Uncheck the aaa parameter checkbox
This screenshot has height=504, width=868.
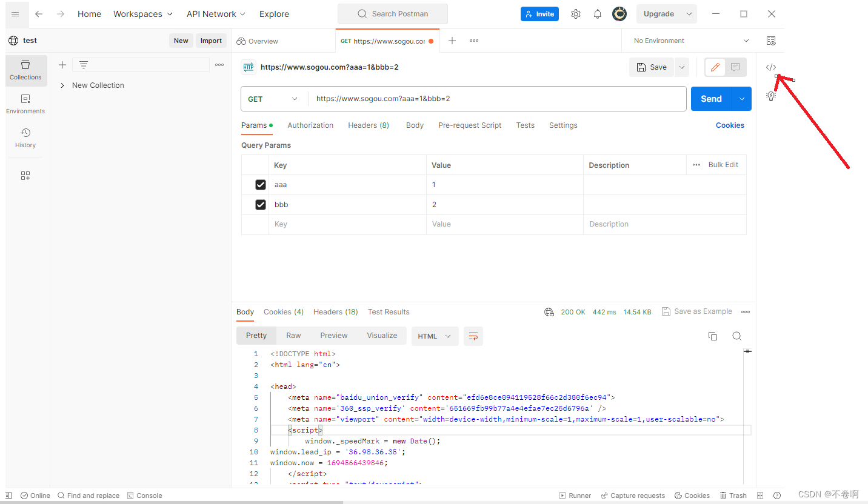point(261,185)
